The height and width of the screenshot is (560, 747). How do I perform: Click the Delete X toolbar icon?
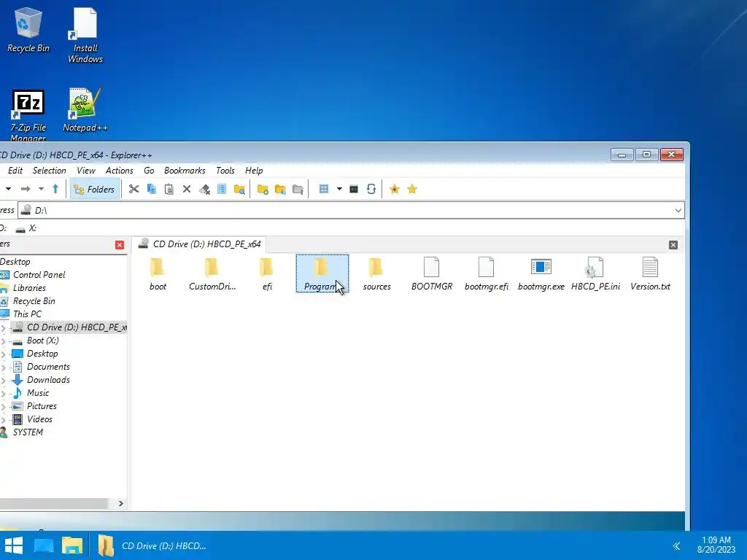187,189
